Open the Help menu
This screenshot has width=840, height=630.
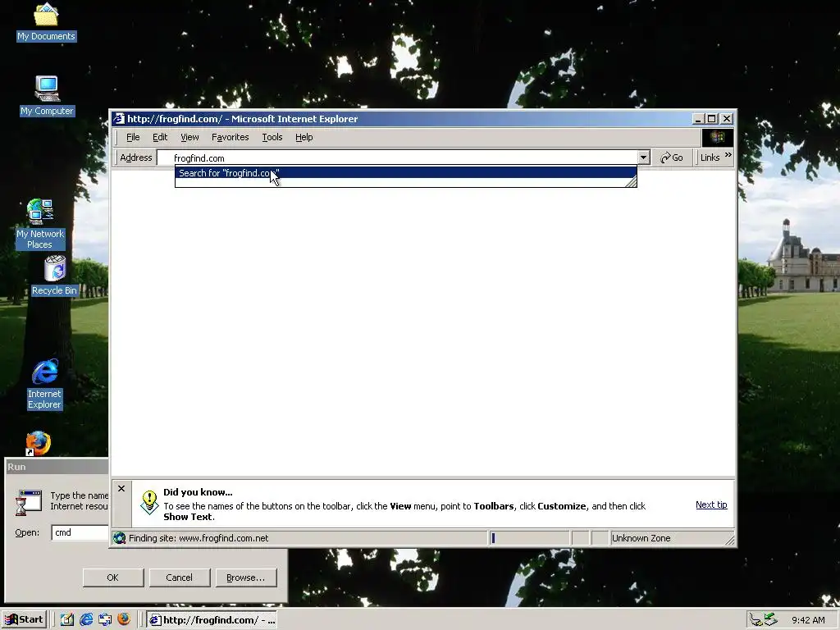click(304, 137)
